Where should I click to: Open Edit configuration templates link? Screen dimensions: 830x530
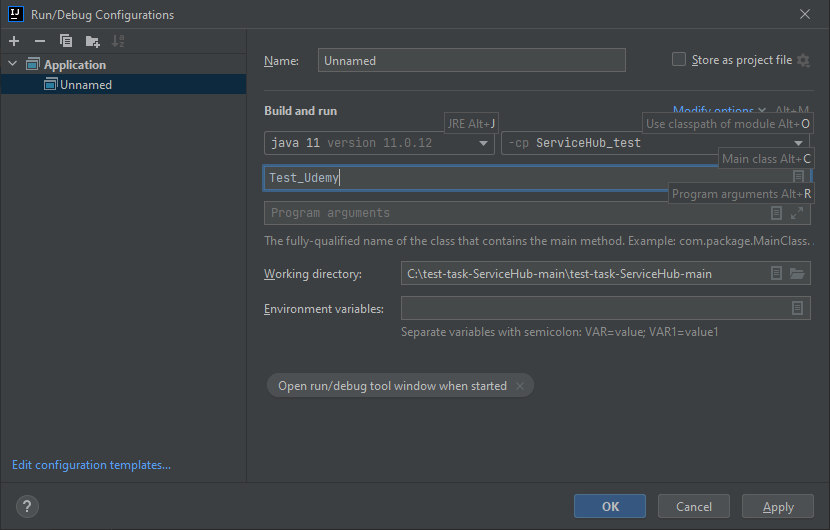pyautogui.click(x=91, y=465)
